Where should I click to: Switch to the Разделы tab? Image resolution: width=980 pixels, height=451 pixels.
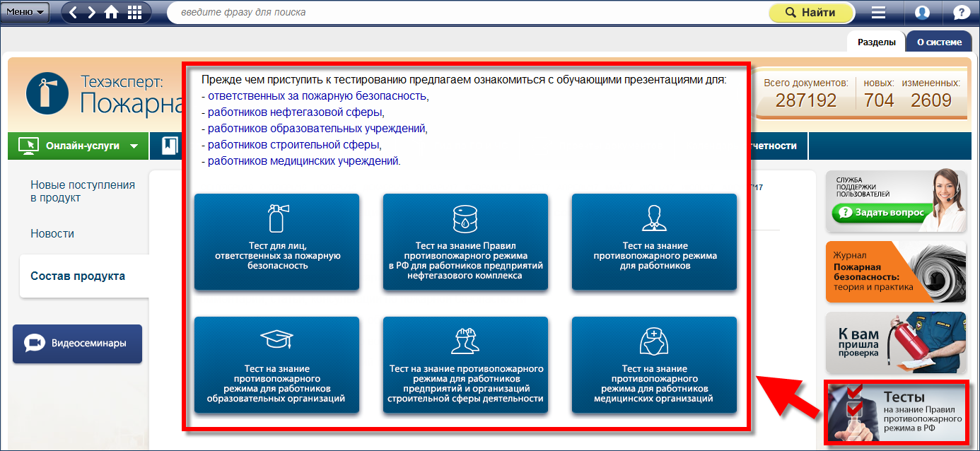click(876, 42)
